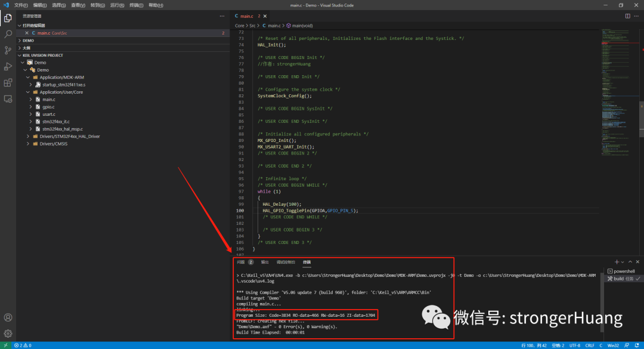Collapse the Application/User/Core folder
Screen dimensions: 644x349
pos(61,92)
